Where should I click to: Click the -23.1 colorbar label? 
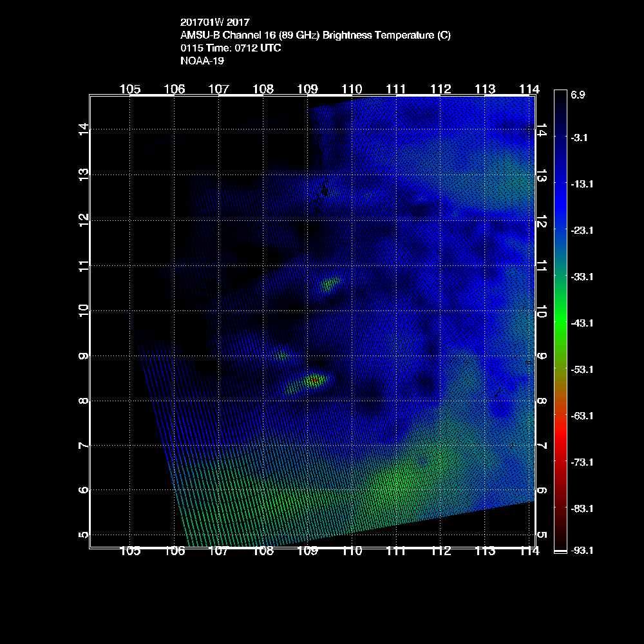[582, 231]
